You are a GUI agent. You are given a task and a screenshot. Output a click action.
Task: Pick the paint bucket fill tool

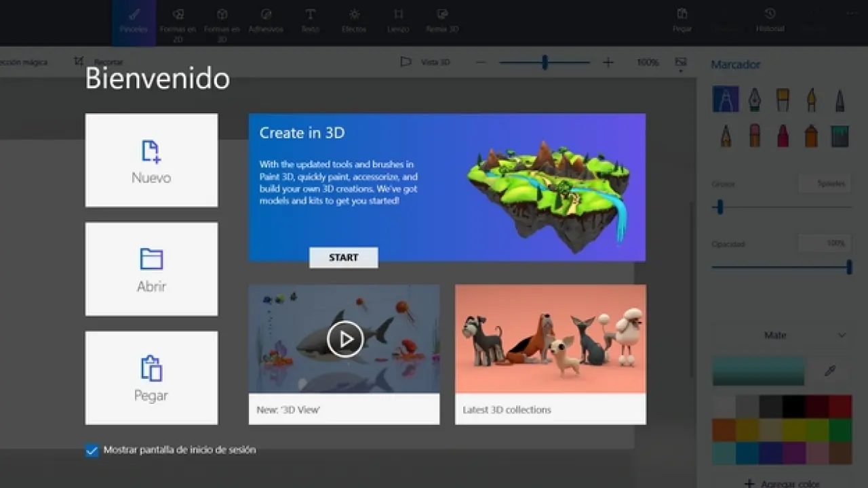tap(840, 136)
